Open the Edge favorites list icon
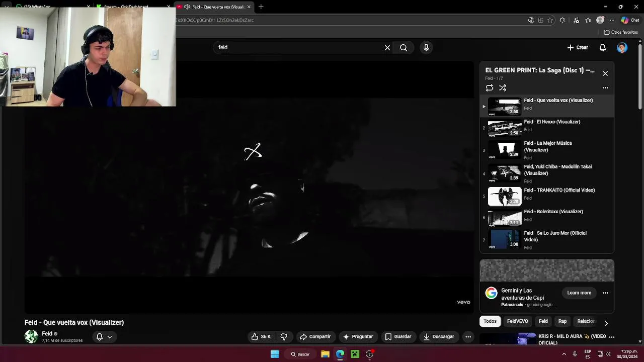This screenshot has height=362, width=644. (588, 20)
